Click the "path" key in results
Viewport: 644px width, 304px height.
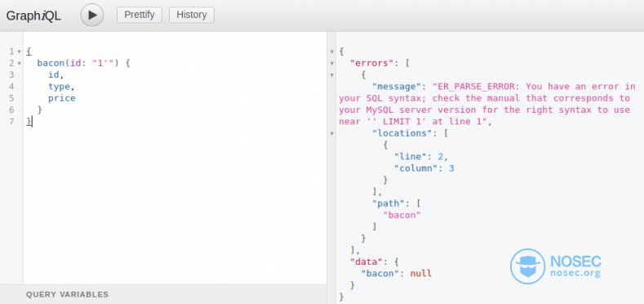tap(389, 203)
